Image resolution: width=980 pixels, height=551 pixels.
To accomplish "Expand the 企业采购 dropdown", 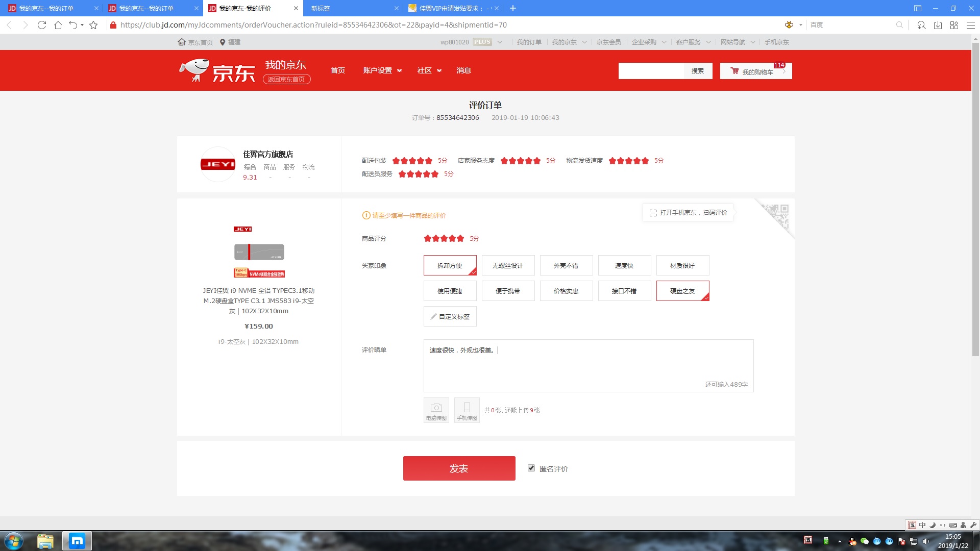I will pyautogui.click(x=664, y=42).
